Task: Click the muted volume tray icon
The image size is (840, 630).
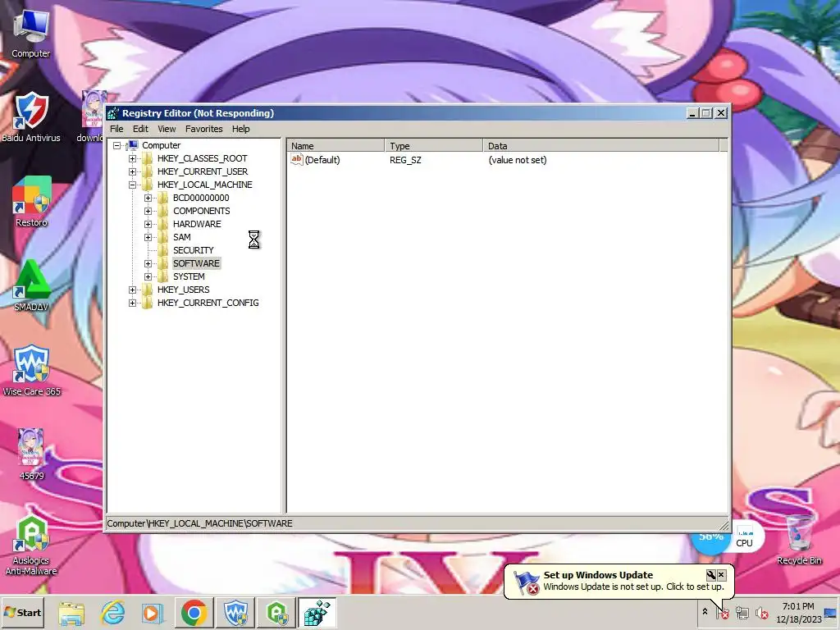Action: coord(761,612)
